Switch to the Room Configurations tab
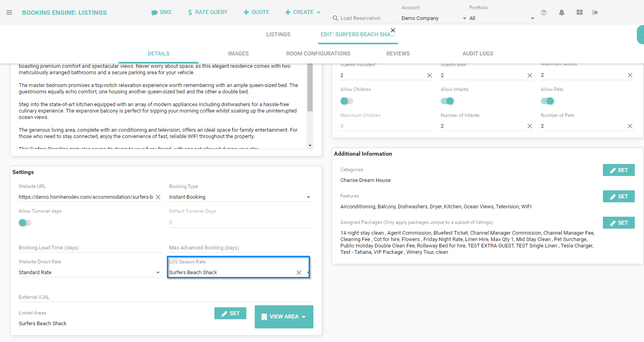644x342 pixels. [x=318, y=53]
